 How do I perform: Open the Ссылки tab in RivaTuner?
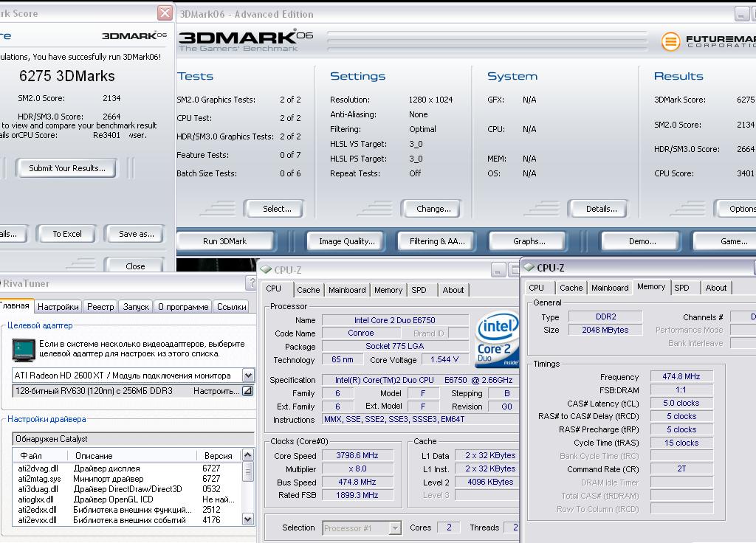click(231, 307)
